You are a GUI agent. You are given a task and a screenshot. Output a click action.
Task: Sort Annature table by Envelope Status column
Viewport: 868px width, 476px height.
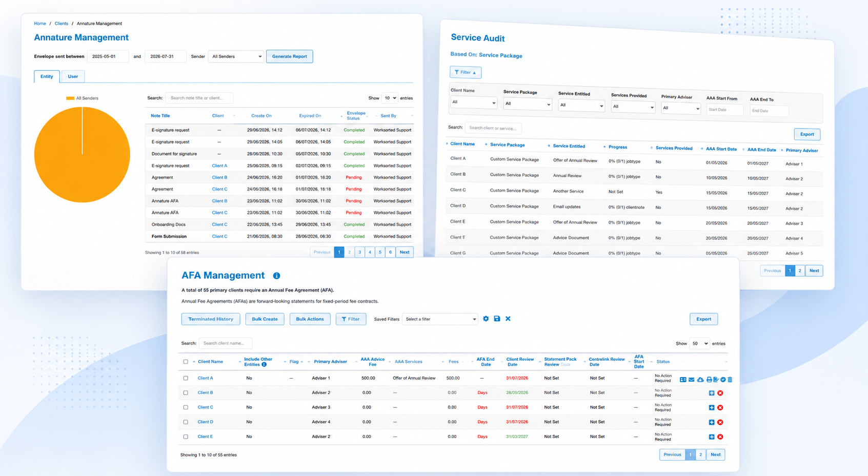(356, 116)
